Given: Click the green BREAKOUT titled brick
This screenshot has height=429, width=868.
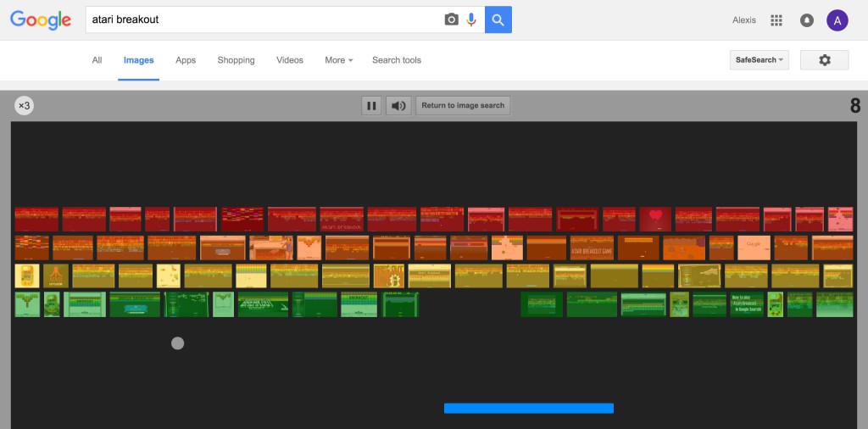Looking at the screenshot, I should click(359, 304).
